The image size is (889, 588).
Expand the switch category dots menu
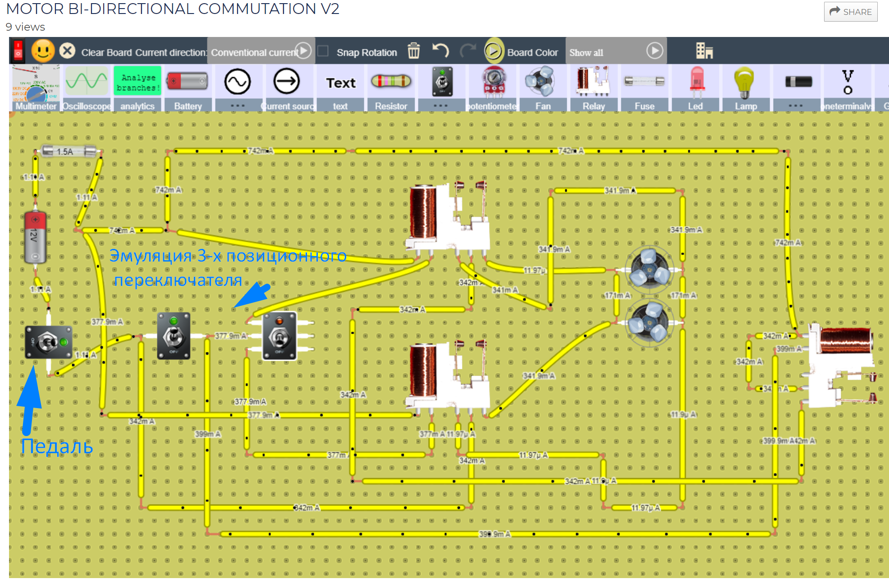(x=440, y=106)
